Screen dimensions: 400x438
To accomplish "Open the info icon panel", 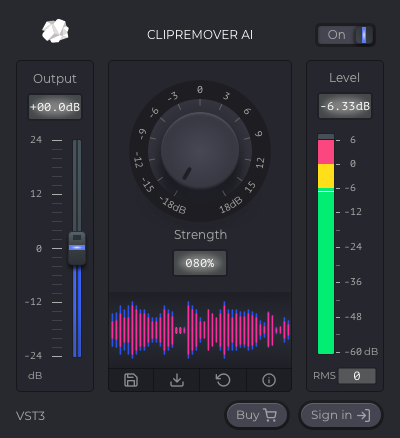I will click(x=269, y=380).
